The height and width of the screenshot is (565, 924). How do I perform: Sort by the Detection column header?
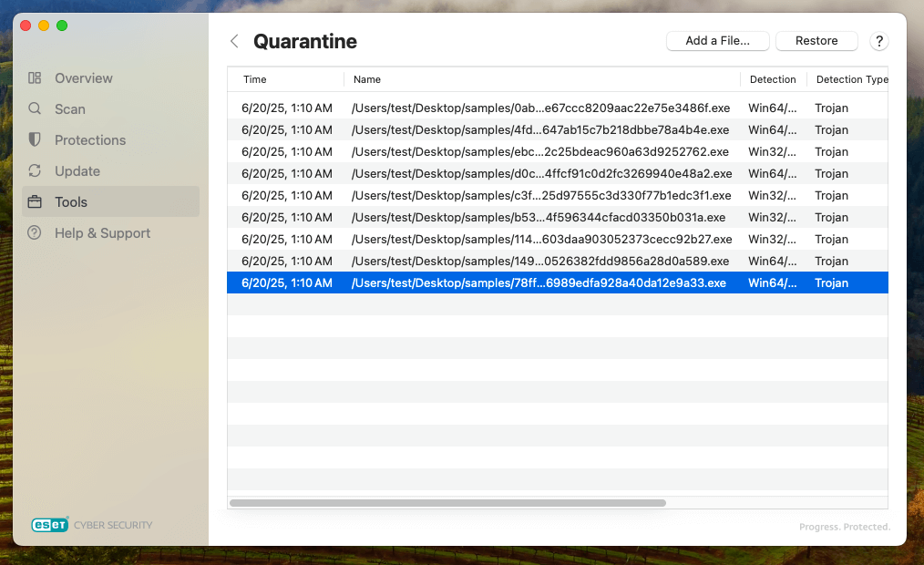(x=773, y=79)
